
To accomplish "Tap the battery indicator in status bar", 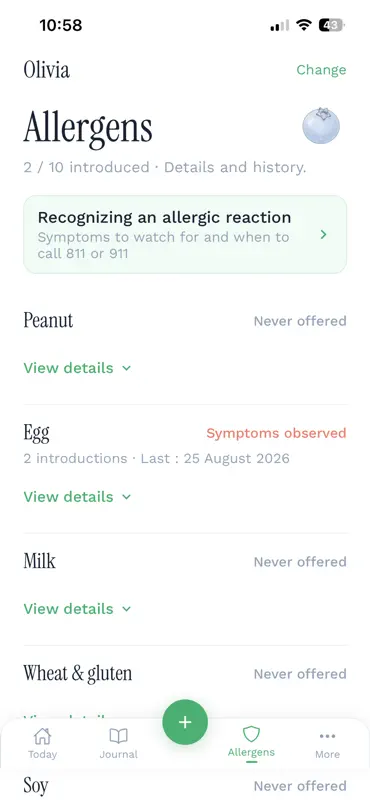I will point(332,25).
